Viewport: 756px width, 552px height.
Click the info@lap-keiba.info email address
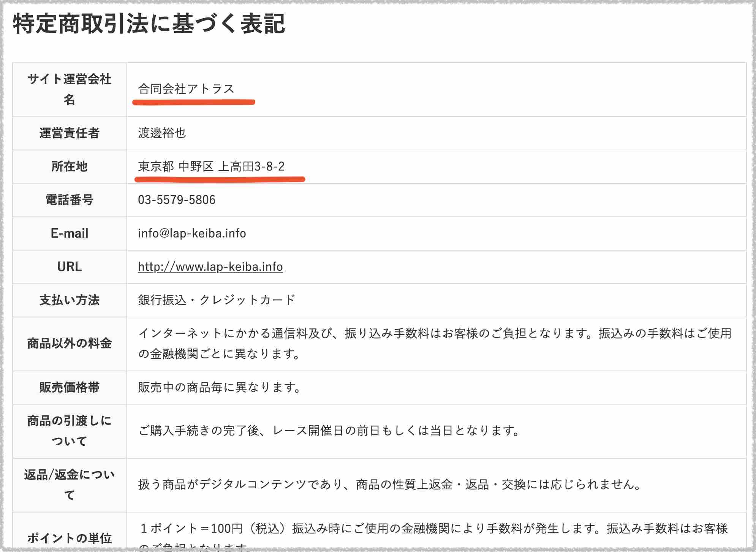click(192, 233)
